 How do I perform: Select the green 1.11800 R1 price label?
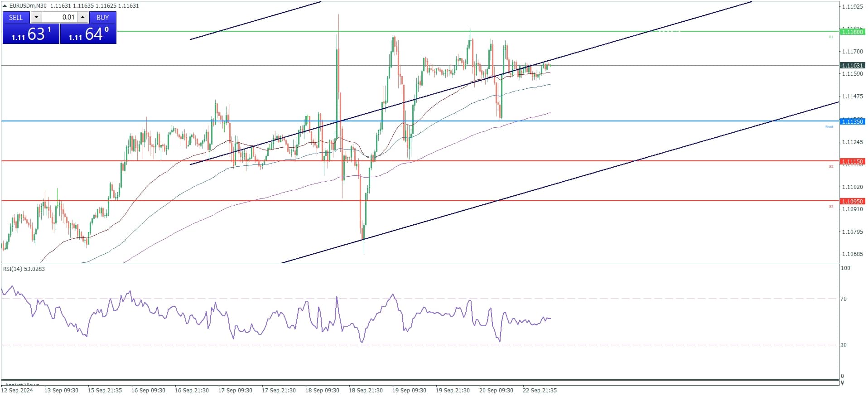point(852,32)
